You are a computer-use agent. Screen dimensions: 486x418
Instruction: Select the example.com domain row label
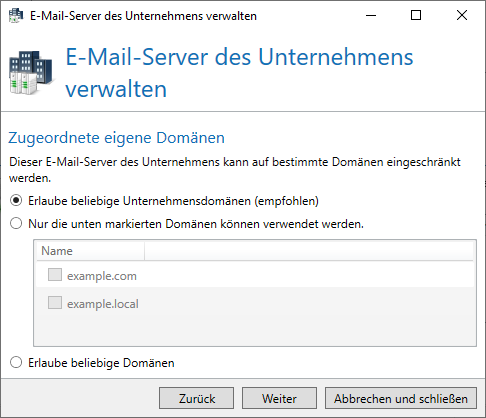point(102,276)
